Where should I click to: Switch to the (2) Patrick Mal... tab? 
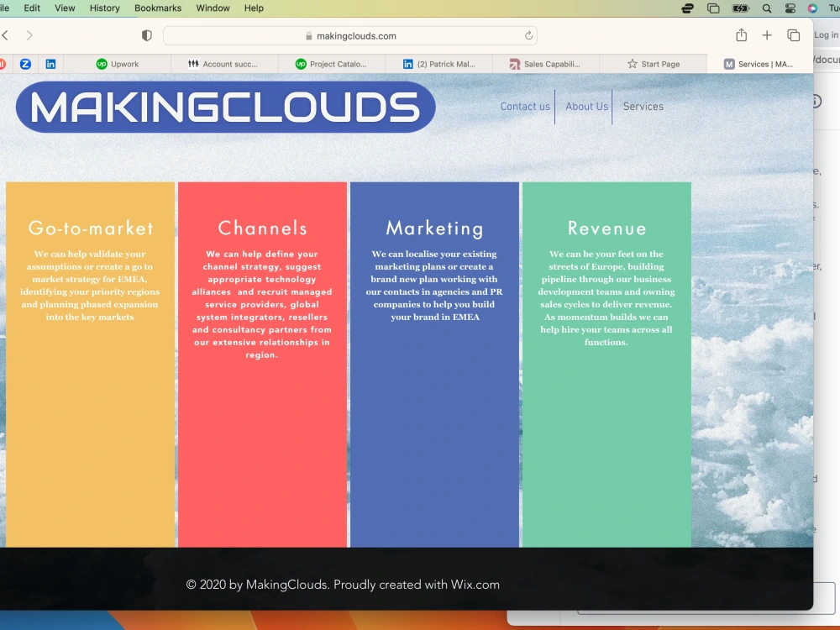click(438, 64)
